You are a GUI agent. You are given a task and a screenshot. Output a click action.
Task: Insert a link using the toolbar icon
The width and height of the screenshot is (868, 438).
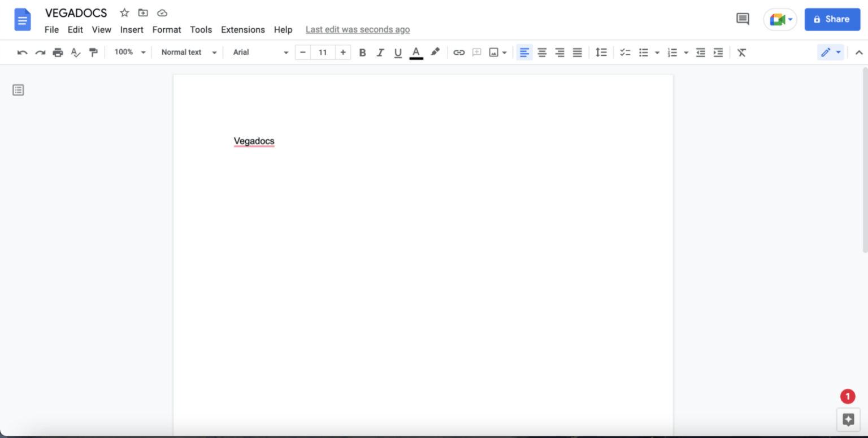[459, 52]
